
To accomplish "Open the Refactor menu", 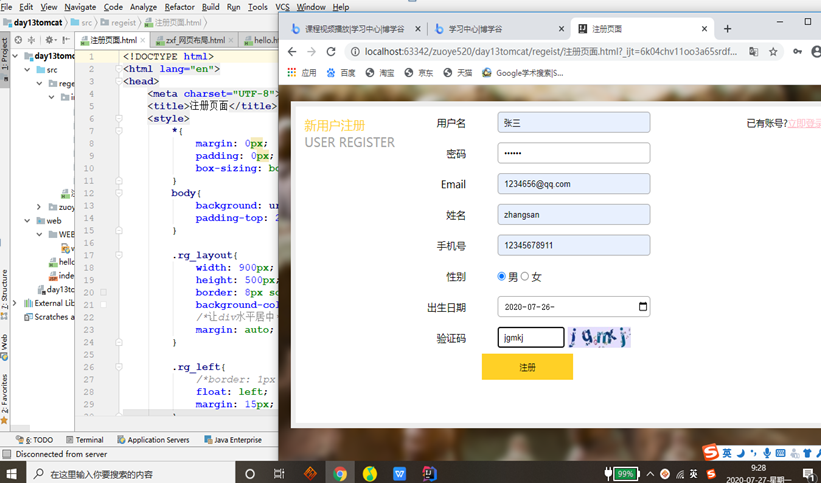I will pos(180,7).
